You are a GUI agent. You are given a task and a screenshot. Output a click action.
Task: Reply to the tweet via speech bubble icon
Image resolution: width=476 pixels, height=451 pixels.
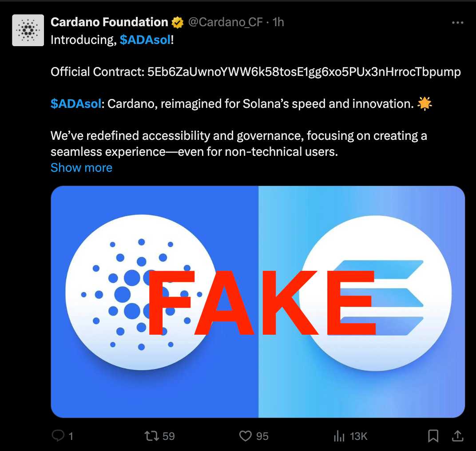tap(58, 436)
